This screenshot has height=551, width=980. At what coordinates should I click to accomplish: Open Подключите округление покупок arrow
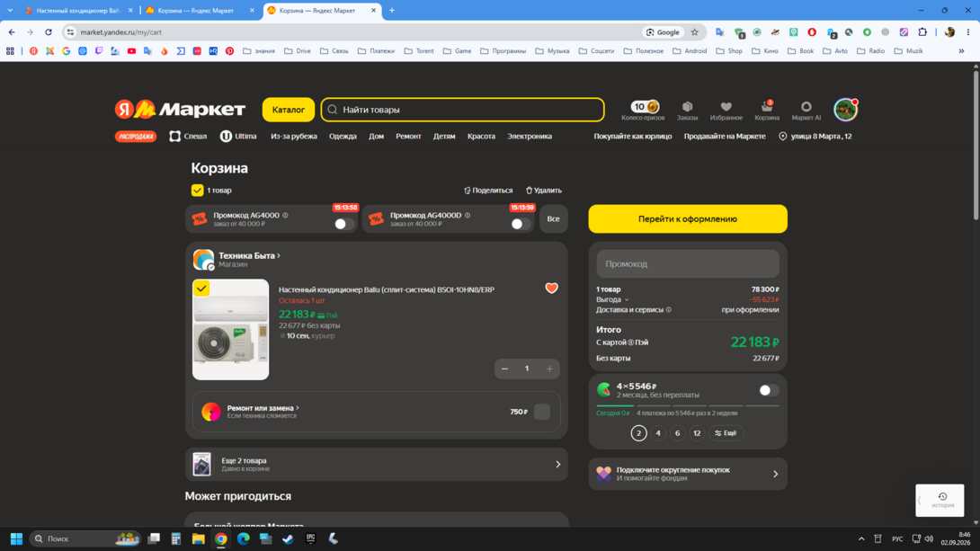pyautogui.click(x=775, y=475)
